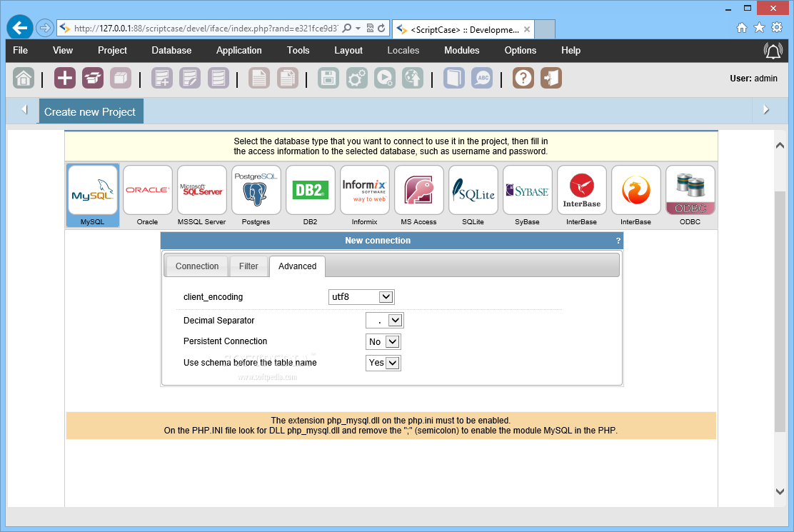Open the Modules menu
Screen dimensions: 794x532
click(x=462, y=51)
